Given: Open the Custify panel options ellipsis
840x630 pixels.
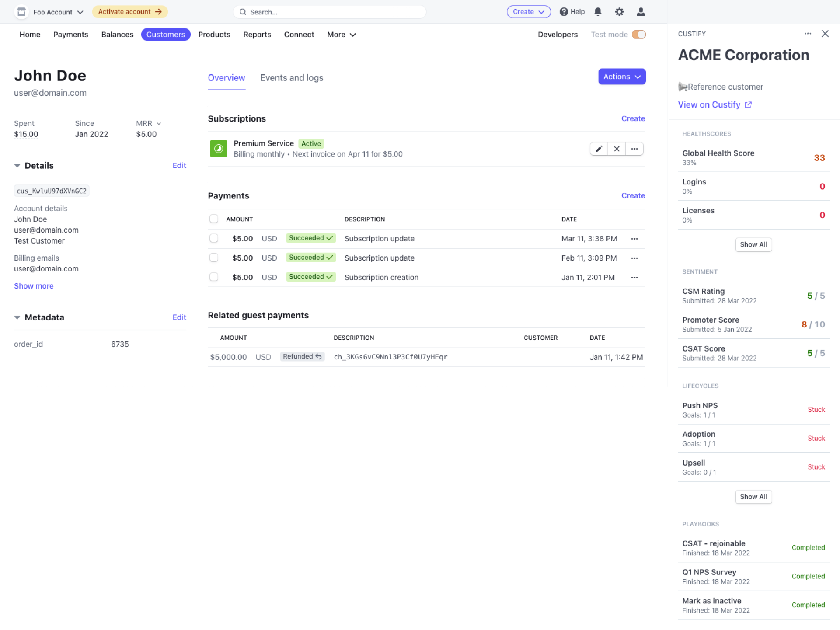Looking at the screenshot, I should [x=808, y=34].
